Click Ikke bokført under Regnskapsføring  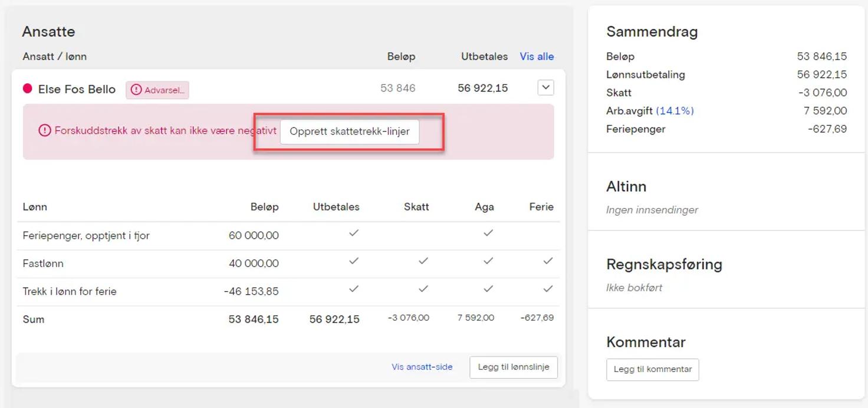click(x=633, y=288)
